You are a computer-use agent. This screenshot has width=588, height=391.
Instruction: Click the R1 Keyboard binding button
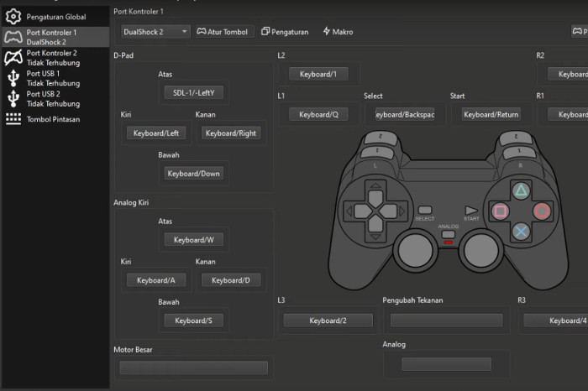[x=568, y=114]
